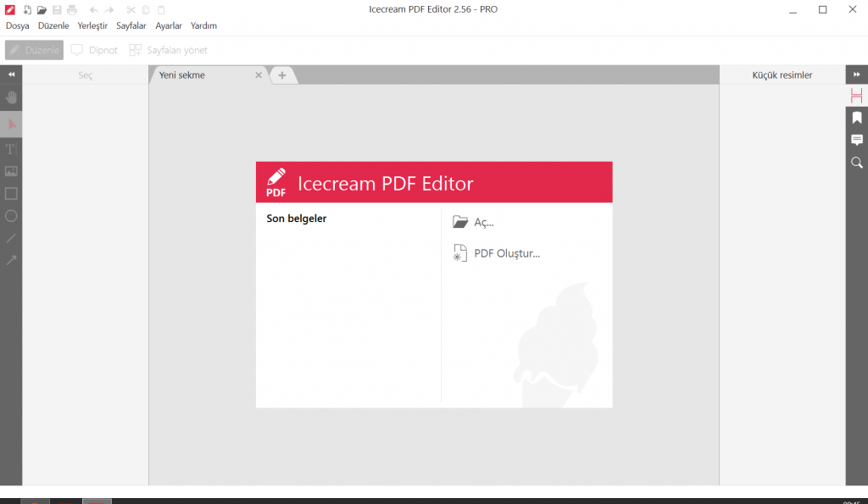Click the Create PDF toolbar icon
Image resolution: width=868 pixels, height=504 pixels.
(x=28, y=9)
